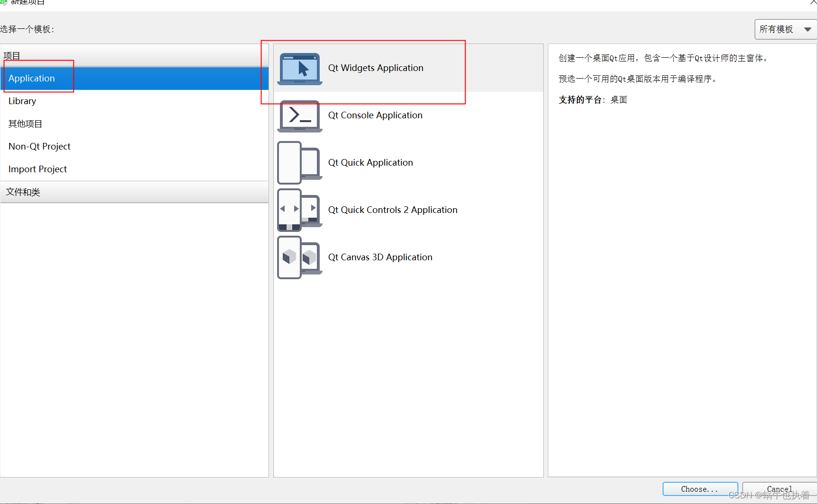This screenshot has width=817, height=504.
Task: Click the Cancel button
Action: click(x=780, y=489)
